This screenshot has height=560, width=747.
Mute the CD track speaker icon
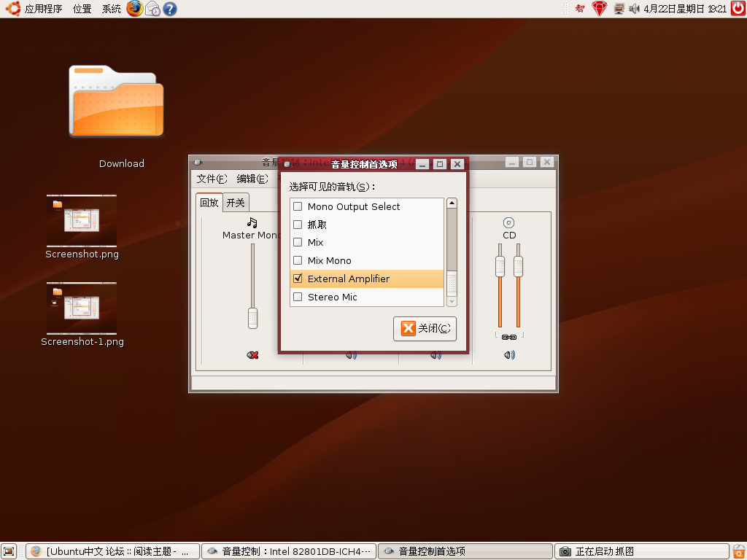(x=509, y=355)
